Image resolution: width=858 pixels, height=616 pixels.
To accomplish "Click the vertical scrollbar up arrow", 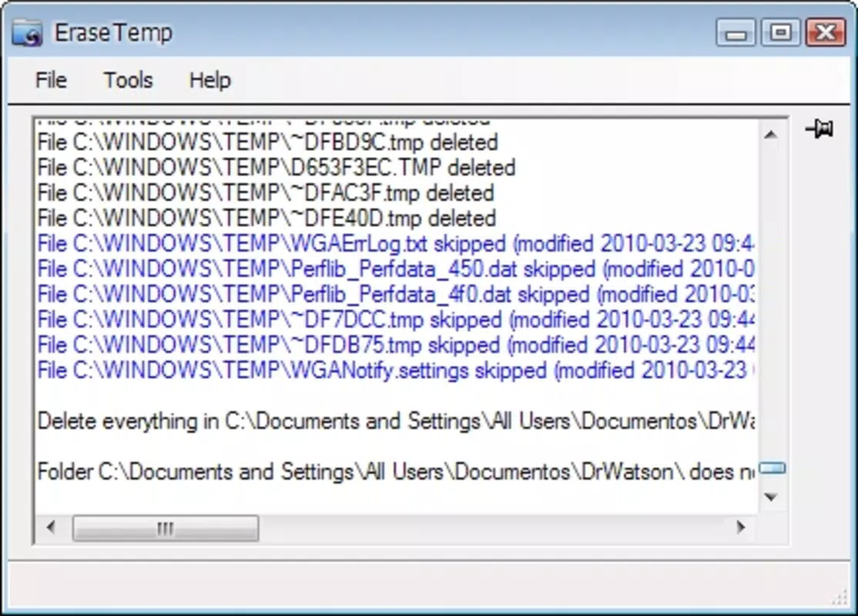I will [x=770, y=135].
